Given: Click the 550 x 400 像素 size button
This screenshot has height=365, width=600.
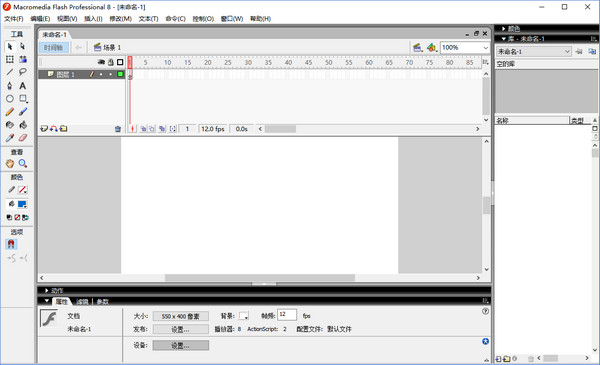Looking at the screenshot, I should (181, 316).
